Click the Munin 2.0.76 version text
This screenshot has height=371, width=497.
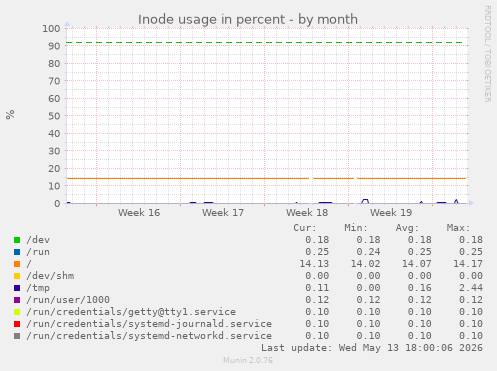pyautogui.click(x=248, y=360)
